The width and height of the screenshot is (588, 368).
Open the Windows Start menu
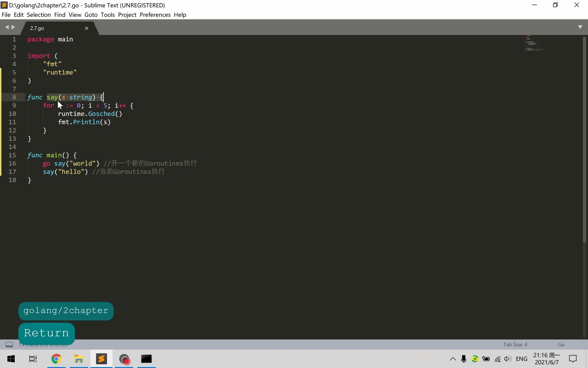coord(11,359)
